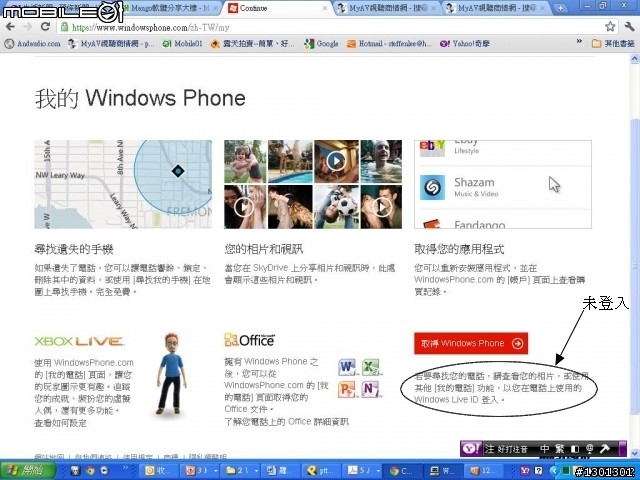This screenshot has height=480, width=640.
Task: Click the Yahoo icon on IME bar
Action: tap(471, 449)
